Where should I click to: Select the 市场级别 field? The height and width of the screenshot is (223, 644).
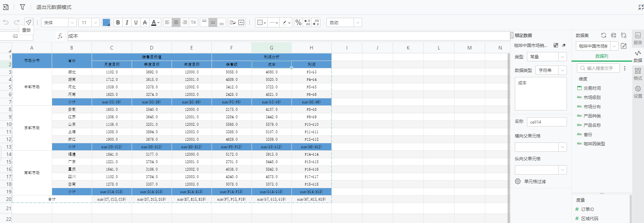coord(589,97)
